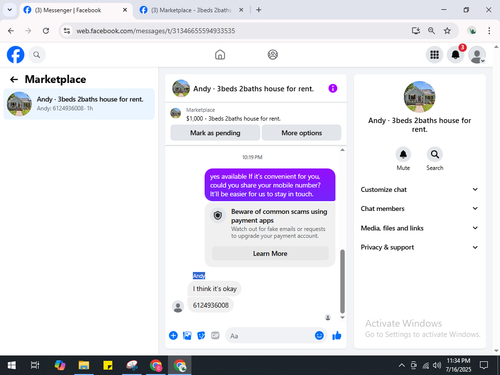Go back with browser back arrow
The height and width of the screenshot is (375, 500).
pos(11,31)
